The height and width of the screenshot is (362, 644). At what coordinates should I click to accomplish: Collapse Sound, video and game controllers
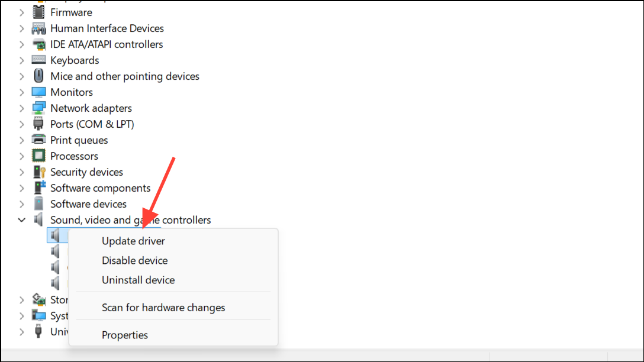(21, 220)
